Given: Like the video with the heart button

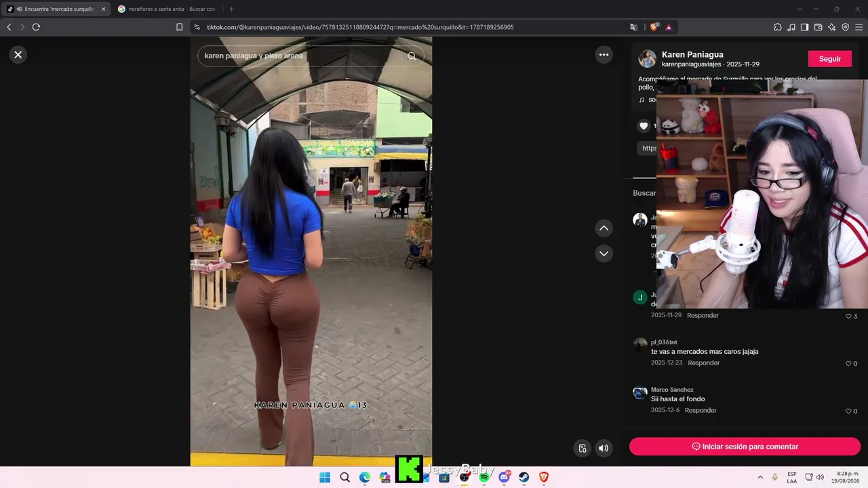Looking at the screenshot, I should point(644,125).
